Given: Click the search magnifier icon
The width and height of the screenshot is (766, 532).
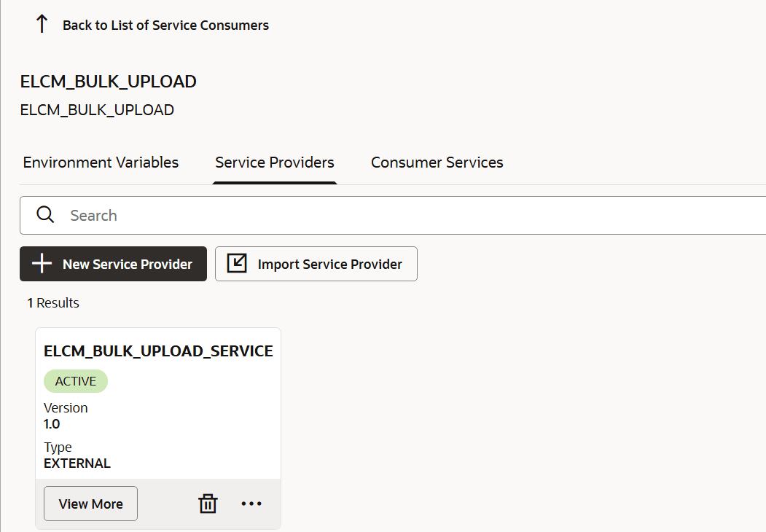Looking at the screenshot, I should 45,215.
